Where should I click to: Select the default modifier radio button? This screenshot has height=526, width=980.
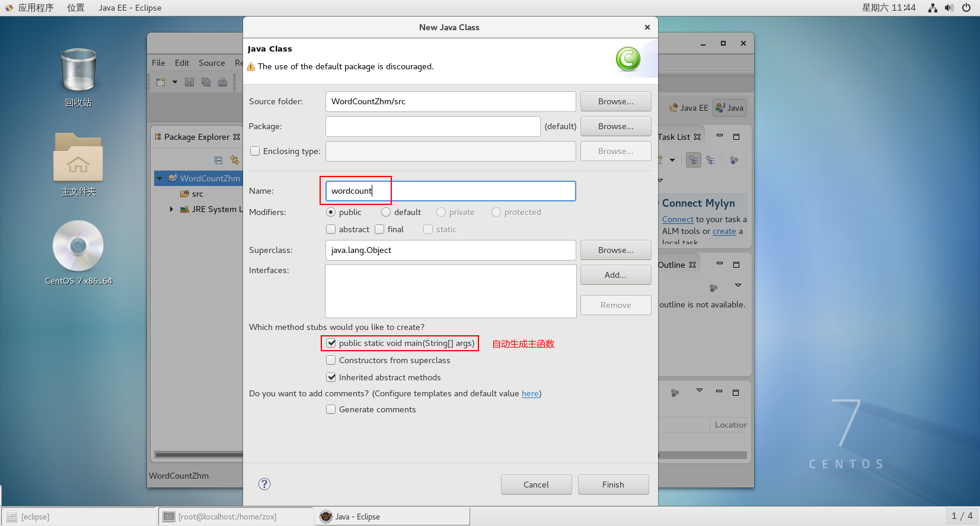[x=386, y=212]
